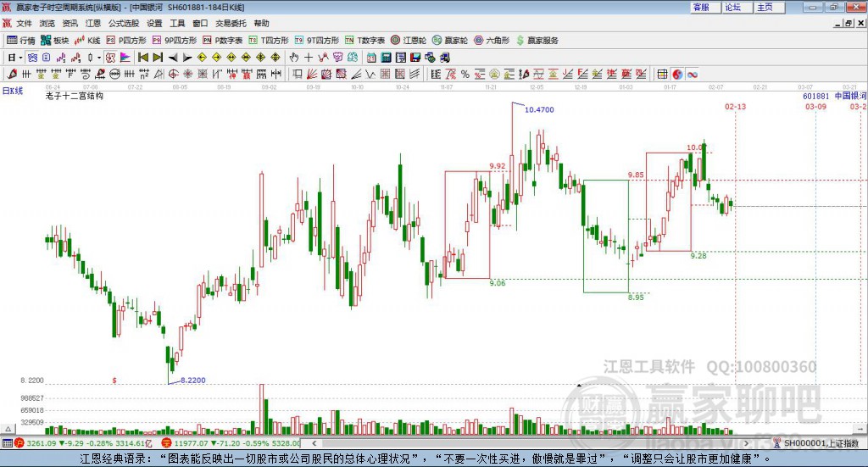Open the 赢家轮 wheel tool

[x=450, y=41]
